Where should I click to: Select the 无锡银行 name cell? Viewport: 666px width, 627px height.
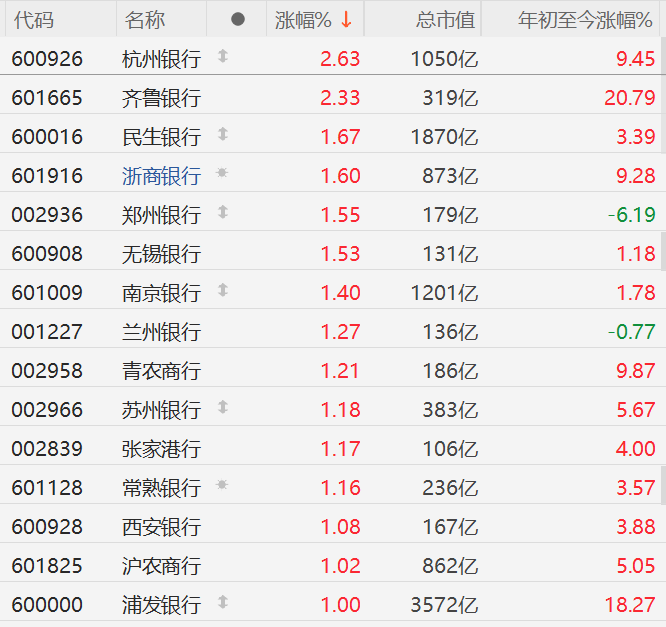coord(161,254)
